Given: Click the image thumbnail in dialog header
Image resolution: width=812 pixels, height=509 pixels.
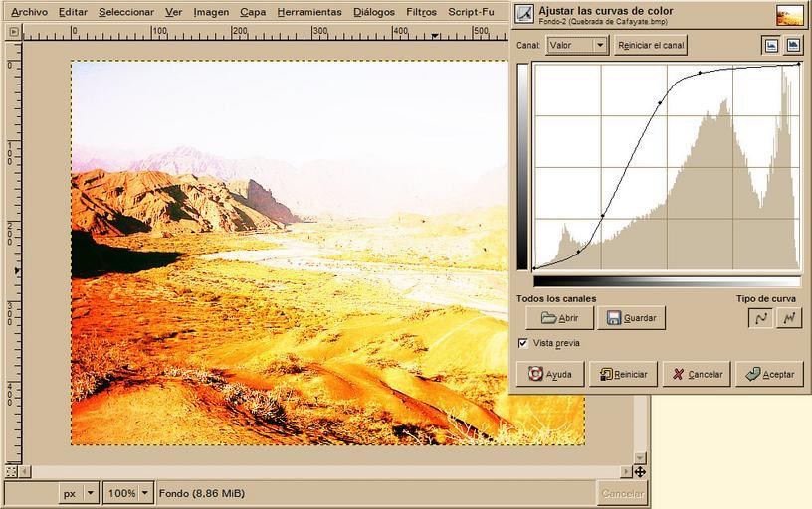Looking at the screenshot, I should coord(790,15).
